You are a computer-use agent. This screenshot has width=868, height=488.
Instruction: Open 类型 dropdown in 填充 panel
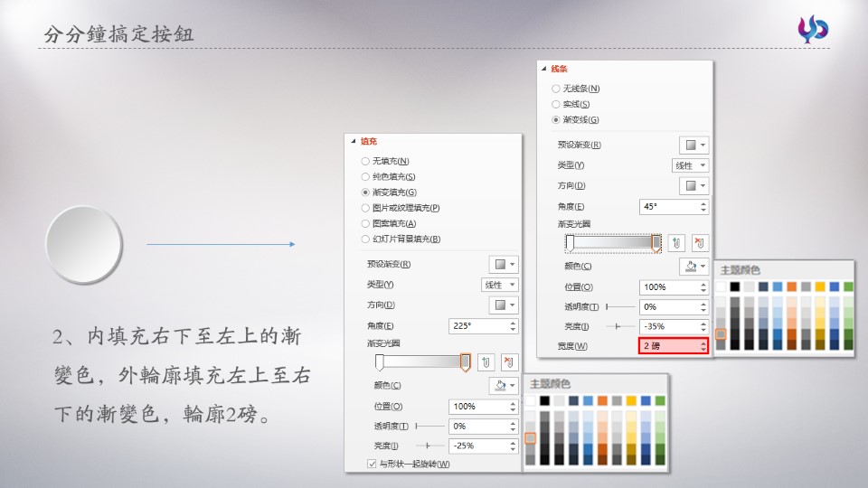pyautogui.click(x=500, y=285)
